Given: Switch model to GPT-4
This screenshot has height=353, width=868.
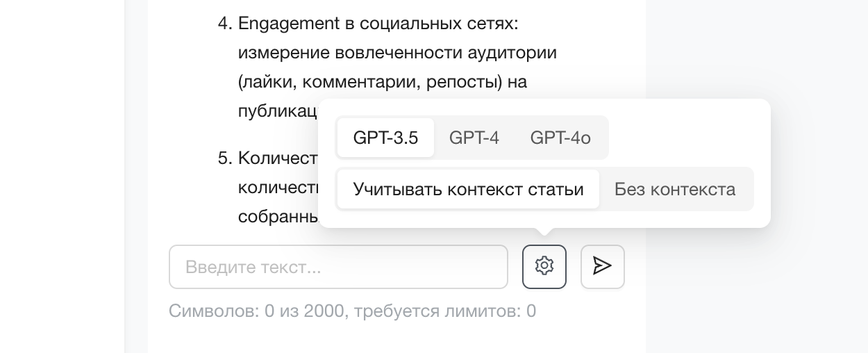Looking at the screenshot, I should click(474, 138).
